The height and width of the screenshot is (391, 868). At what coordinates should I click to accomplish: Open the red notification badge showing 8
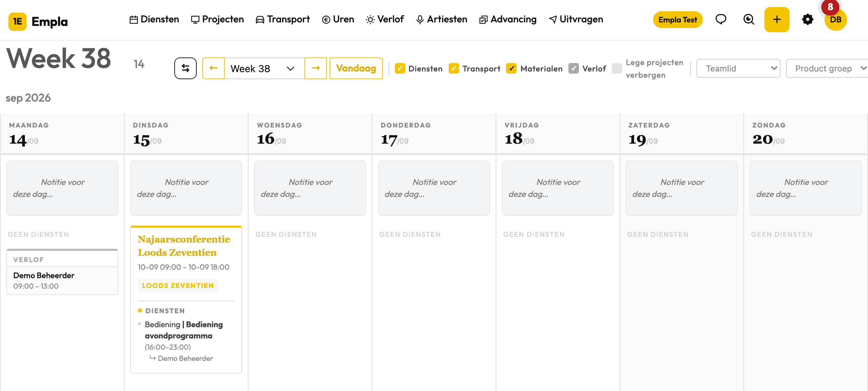click(x=830, y=7)
